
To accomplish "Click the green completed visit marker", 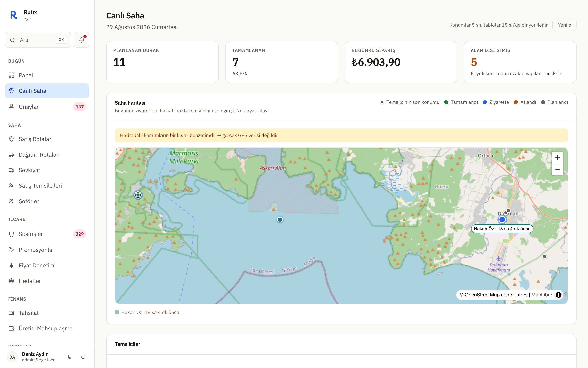I will (x=138, y=195).
